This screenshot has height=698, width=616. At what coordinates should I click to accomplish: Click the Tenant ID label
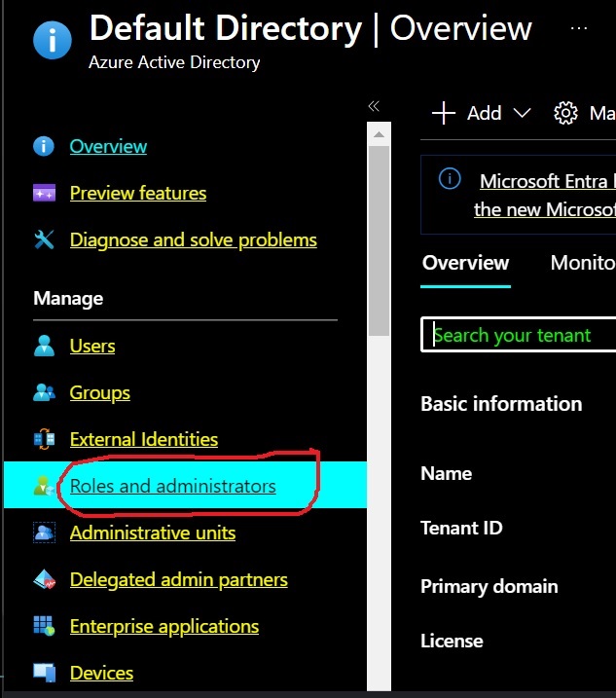click(x=461, y=528)
